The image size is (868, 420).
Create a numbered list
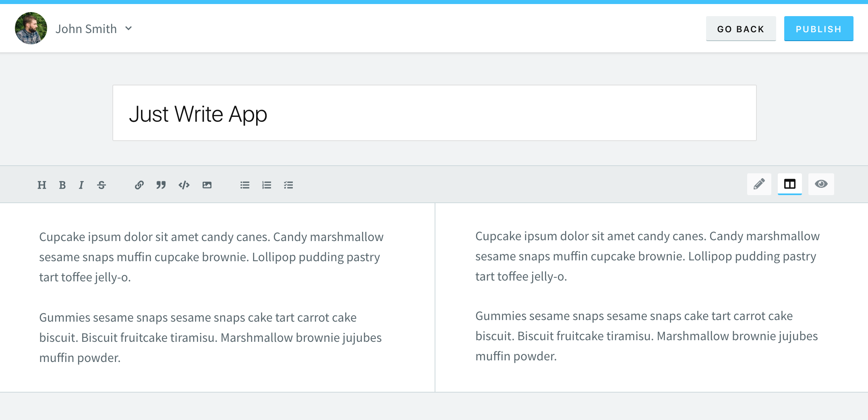[267, 185]
